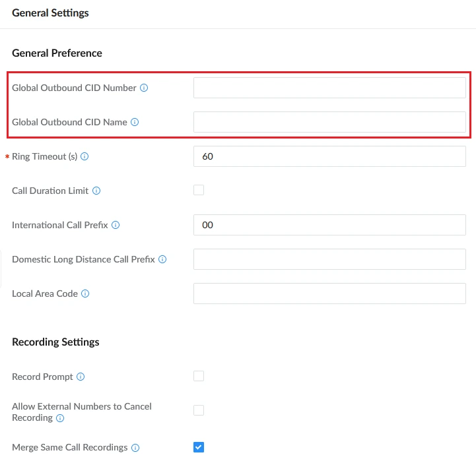
Task: Enable the Call Duration Limit checkbox
Action: 199,190
